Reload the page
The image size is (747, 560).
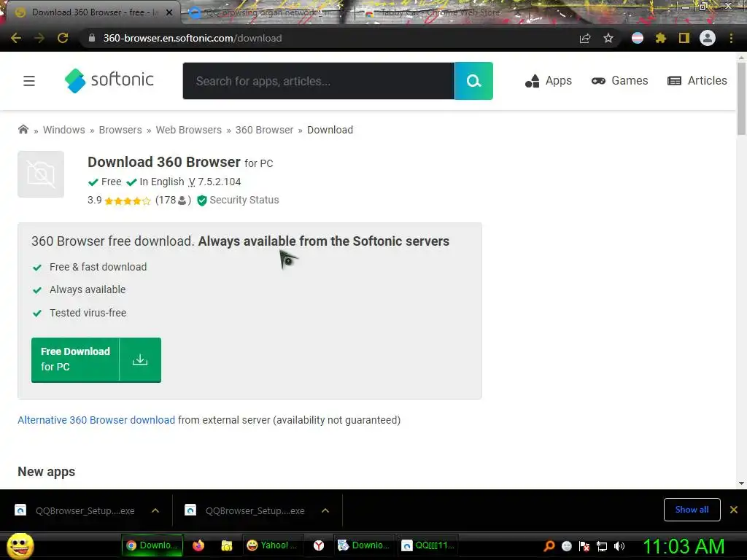click(63, 38)
